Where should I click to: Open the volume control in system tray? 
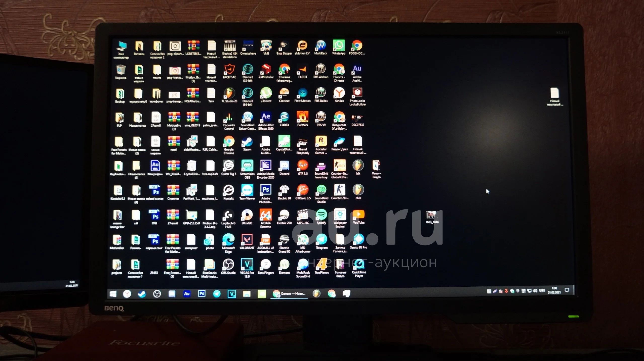click(535, 291)
